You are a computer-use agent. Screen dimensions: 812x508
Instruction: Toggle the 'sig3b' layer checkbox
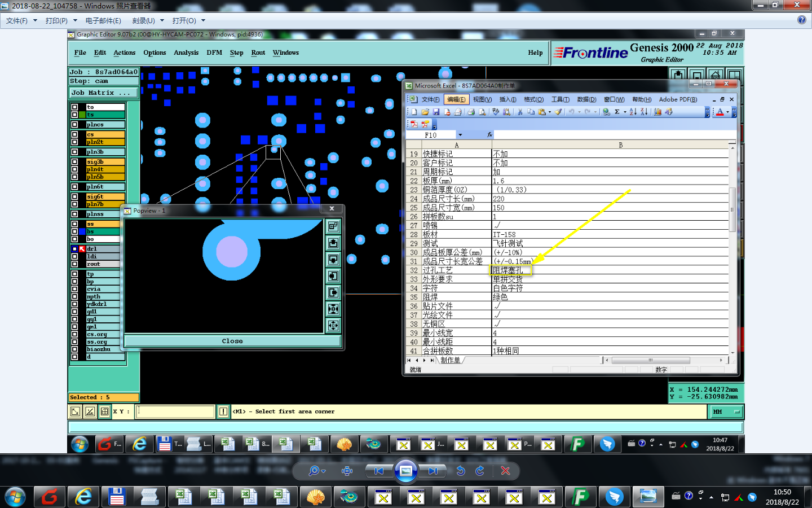(74, 162)
